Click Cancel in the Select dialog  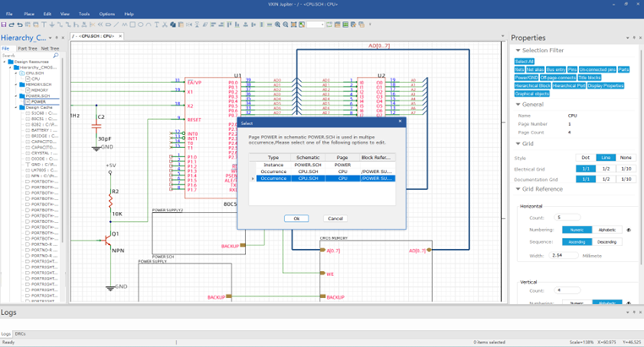coord(336,219)
